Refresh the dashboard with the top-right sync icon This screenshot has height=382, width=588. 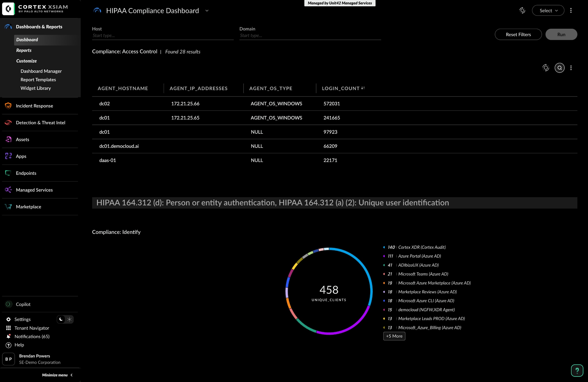tap(522, 10)
